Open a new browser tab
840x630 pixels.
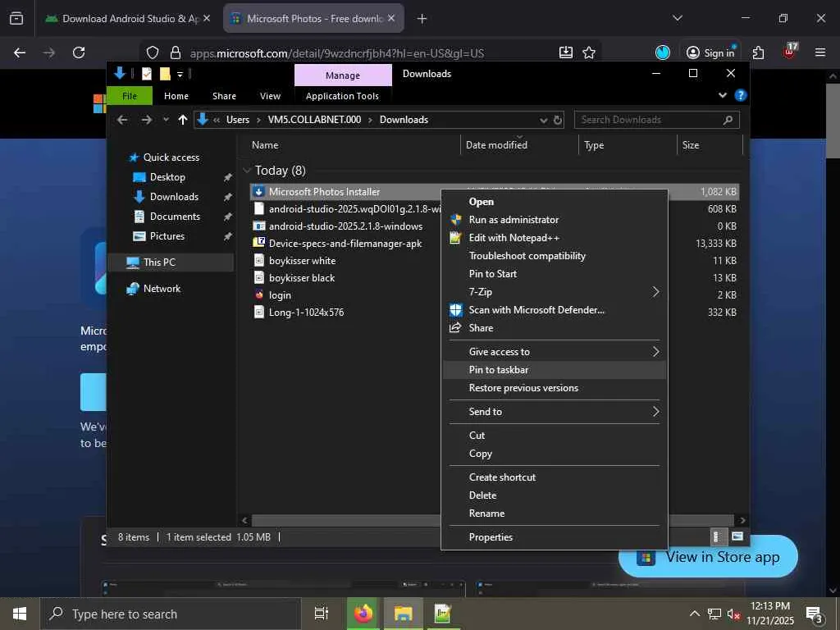coord(422,19)
